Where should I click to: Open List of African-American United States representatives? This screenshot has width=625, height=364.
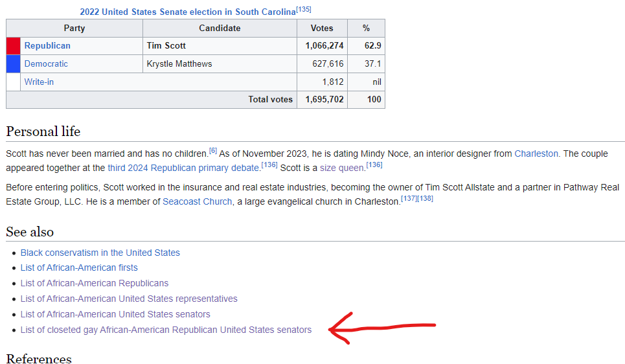pos(129,299)
